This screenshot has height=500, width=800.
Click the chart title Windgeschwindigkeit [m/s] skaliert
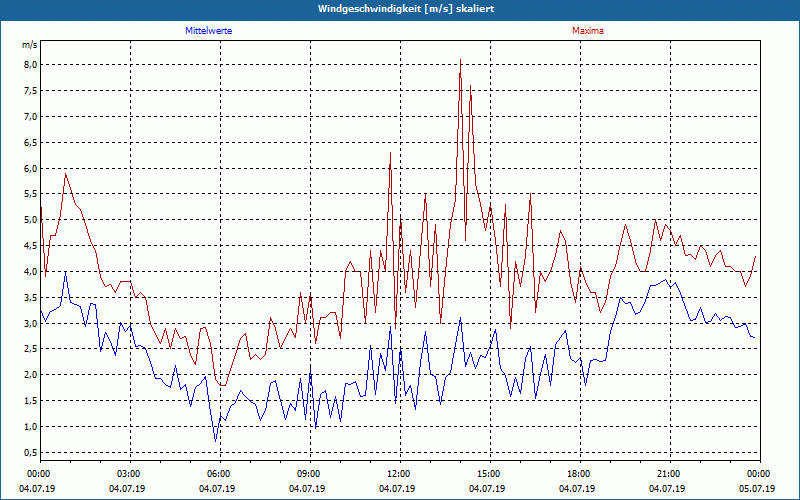(x=406, y=9)
